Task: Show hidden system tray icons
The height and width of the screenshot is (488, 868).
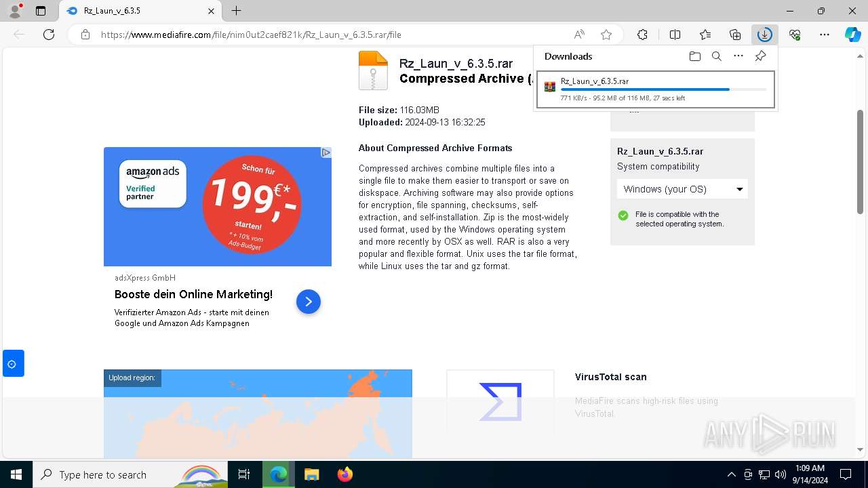Action: click(731, 474)
